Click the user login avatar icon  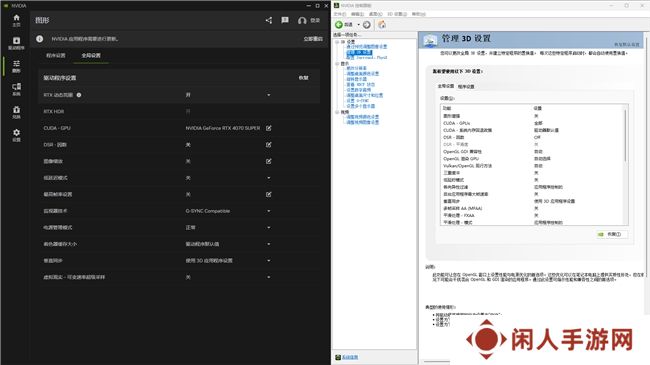point(302,20)
